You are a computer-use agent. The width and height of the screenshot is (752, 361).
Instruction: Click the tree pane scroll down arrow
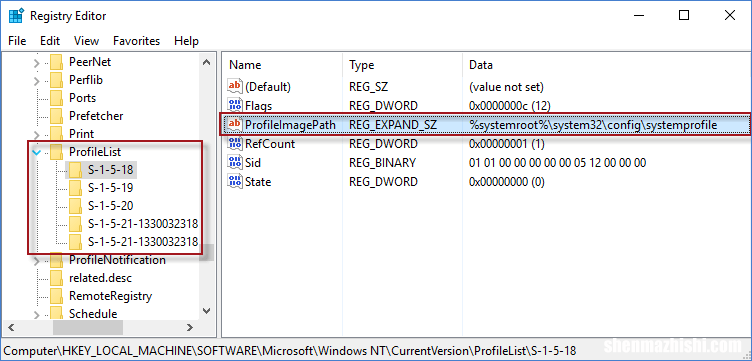coord(207,311)
